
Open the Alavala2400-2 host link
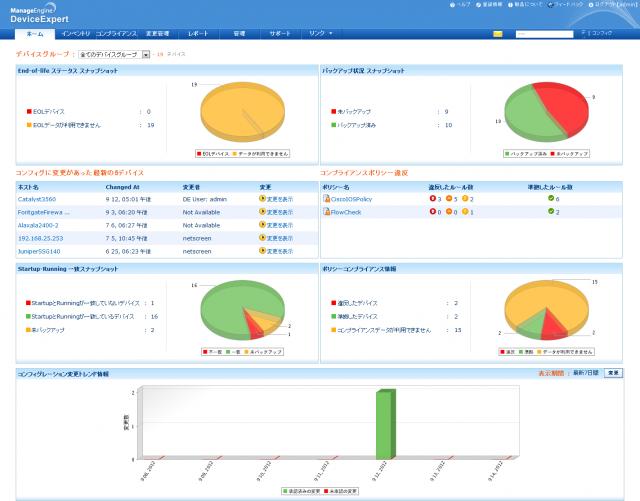[38, 225]
